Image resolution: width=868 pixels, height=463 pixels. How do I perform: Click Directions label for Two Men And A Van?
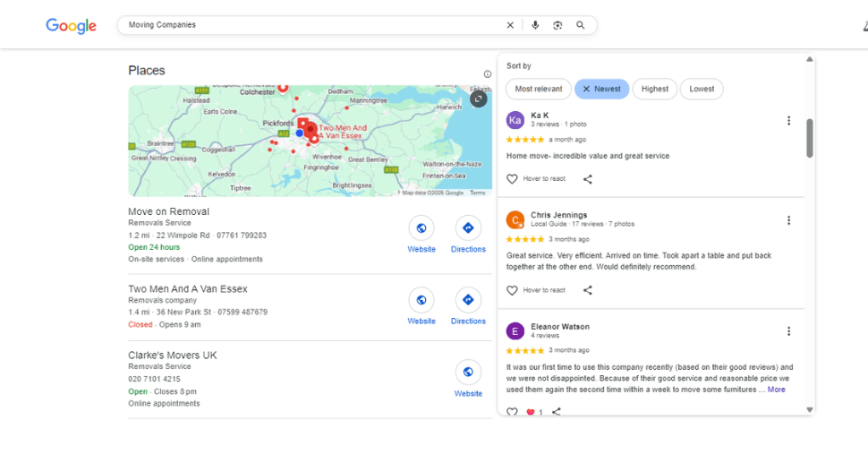click(x=468, y=322)
